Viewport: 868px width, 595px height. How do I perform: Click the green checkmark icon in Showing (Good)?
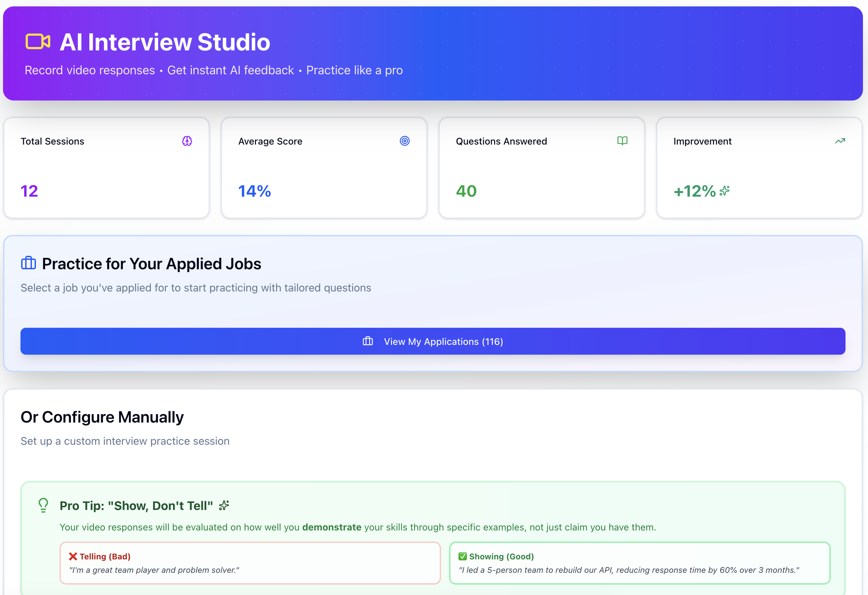click(463, 556)
